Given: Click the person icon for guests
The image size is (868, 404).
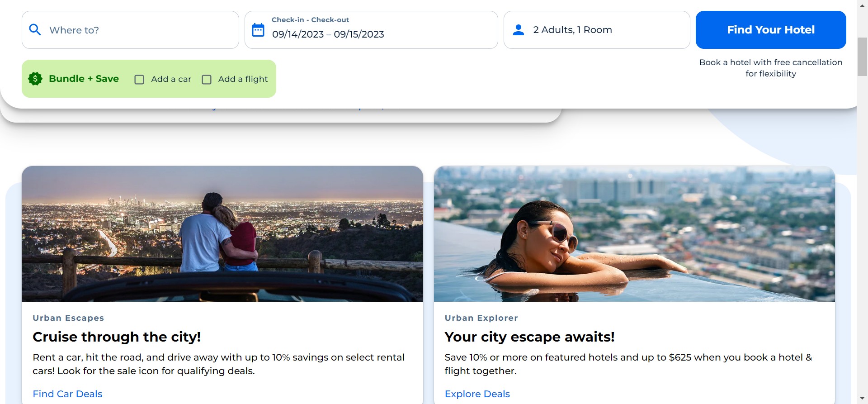Looking at the screenshot, I should tap(519, 30).
